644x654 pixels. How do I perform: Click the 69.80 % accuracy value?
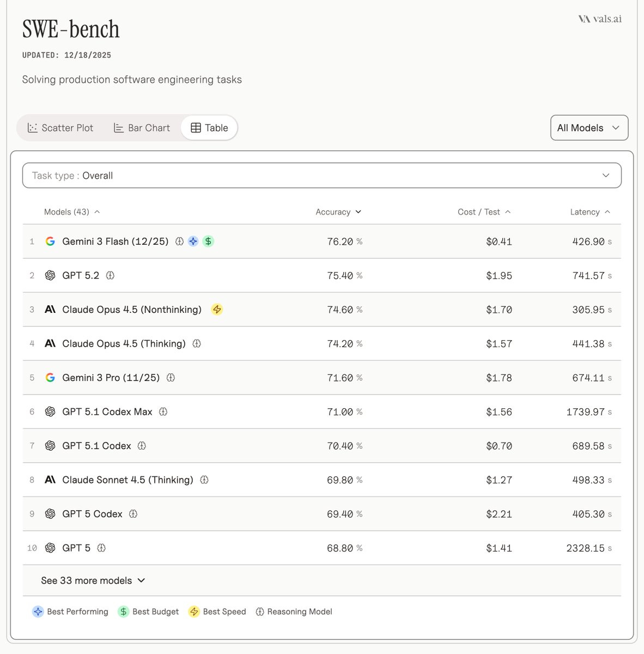[344, 480]
